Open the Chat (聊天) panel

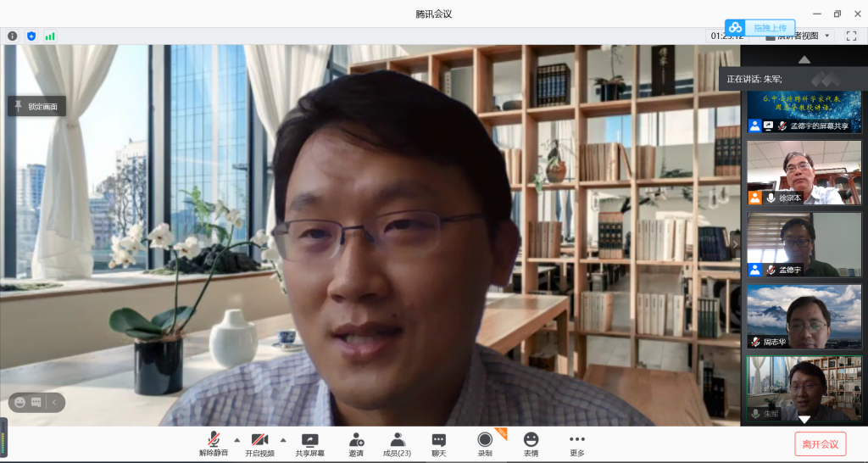pyautogui.click(x=438, y=443)
